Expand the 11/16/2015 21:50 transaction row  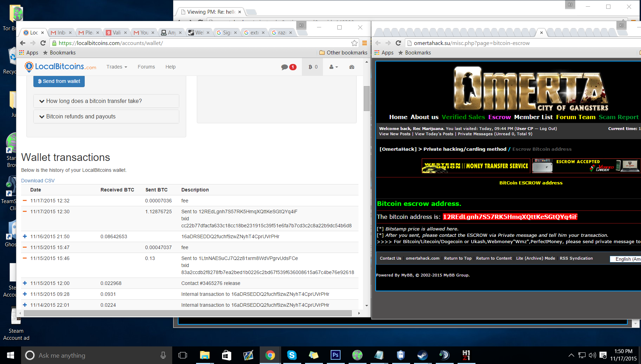click(25, 236)
